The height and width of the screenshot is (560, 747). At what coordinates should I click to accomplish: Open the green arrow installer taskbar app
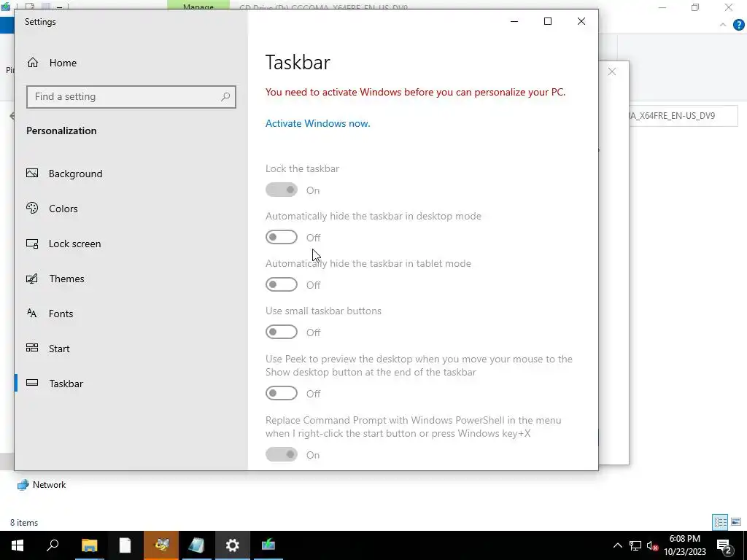click(268, 545)
